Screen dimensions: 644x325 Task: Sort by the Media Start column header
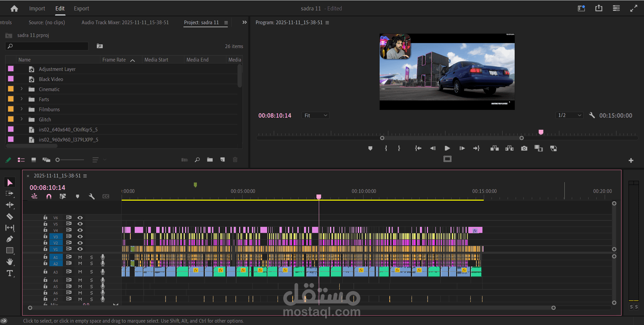click(x=156, y=60)
